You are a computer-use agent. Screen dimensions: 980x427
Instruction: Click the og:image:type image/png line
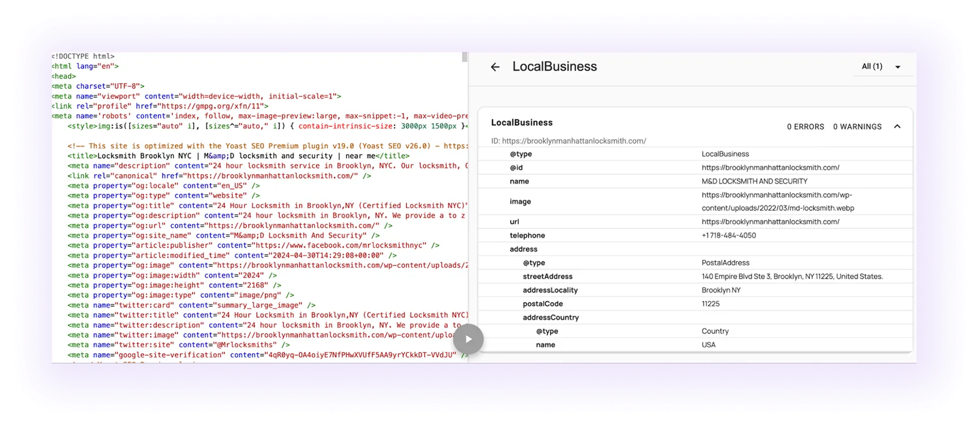[x=181, y=295]
